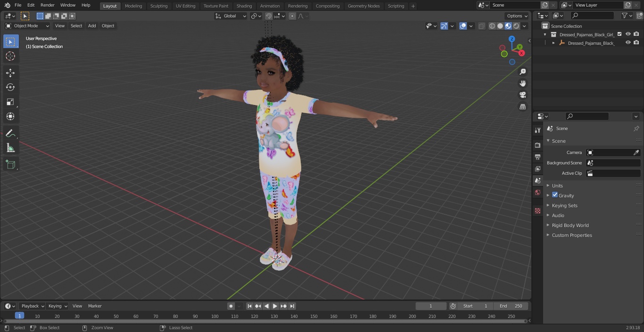Select the Scale tool
The image size is (644, 332).
(10, 102)
